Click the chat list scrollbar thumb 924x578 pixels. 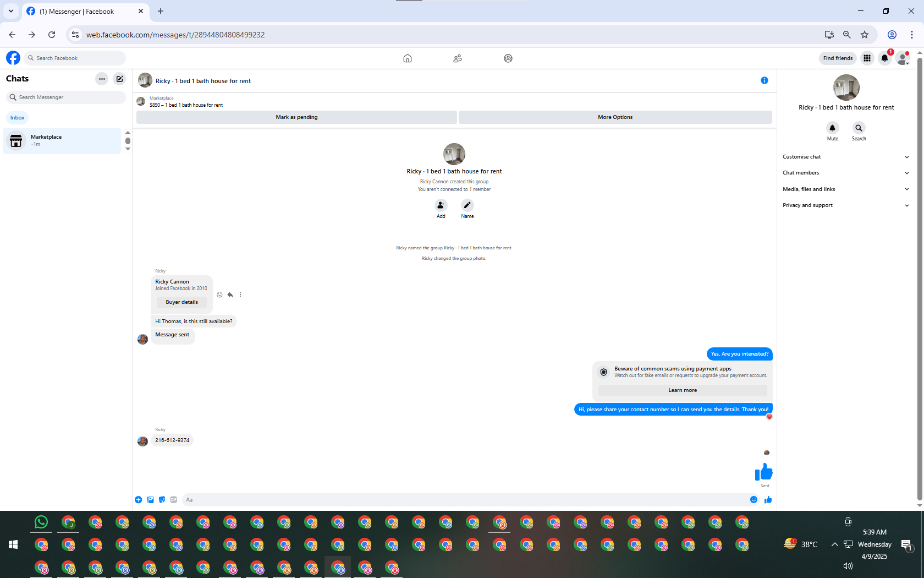tap(128, 141)
